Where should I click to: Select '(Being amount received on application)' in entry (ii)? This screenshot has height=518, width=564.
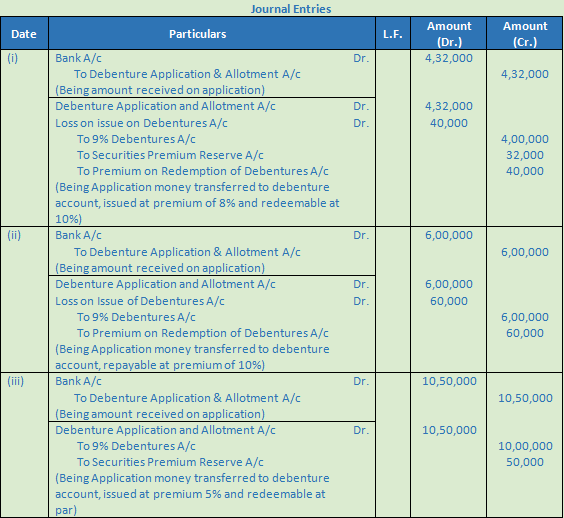pyautogui.click(x=160, y=268)
